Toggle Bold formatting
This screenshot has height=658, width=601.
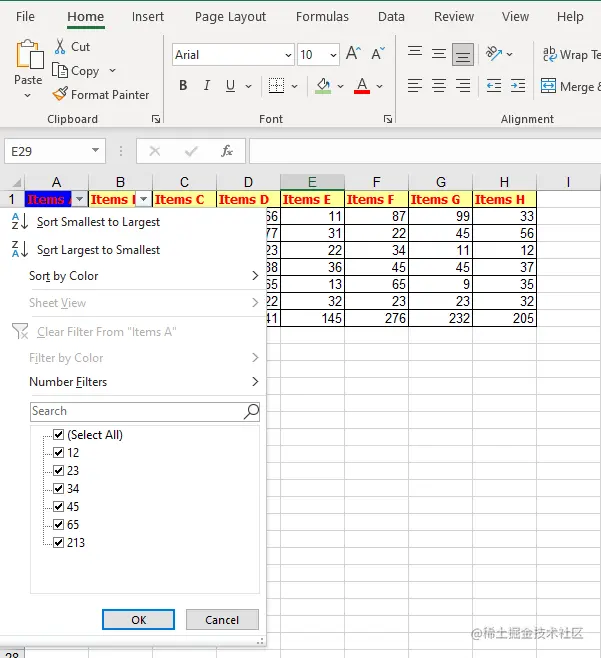click(183, 86)
